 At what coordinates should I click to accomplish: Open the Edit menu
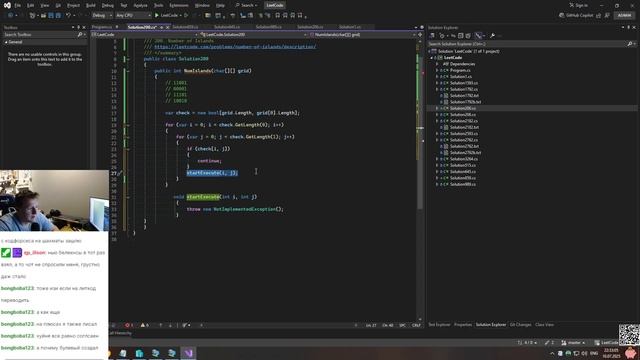[x=31, y=5]
